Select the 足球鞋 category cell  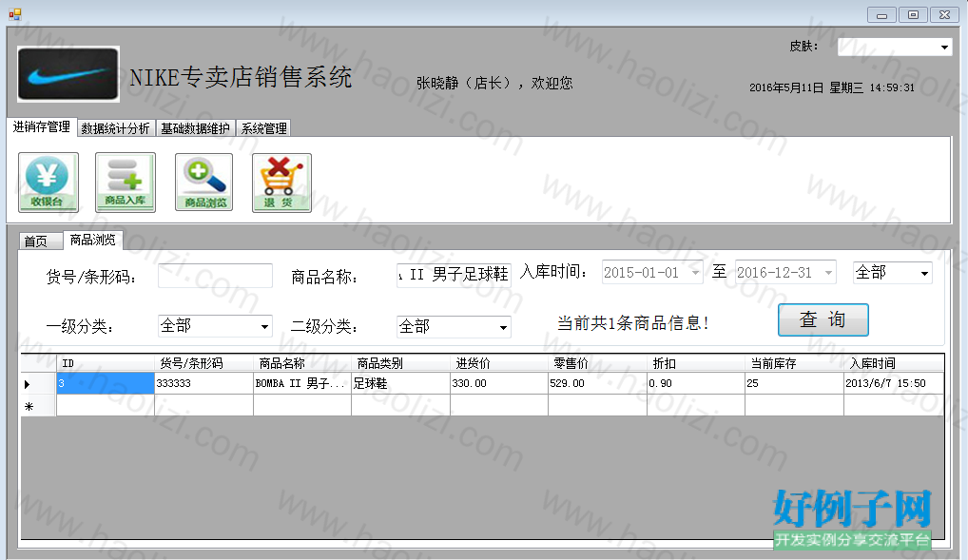point(400,383)
